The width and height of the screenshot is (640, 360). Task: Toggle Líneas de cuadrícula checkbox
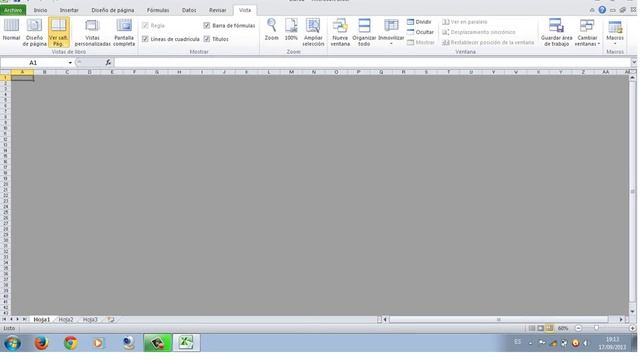(145, 39)
